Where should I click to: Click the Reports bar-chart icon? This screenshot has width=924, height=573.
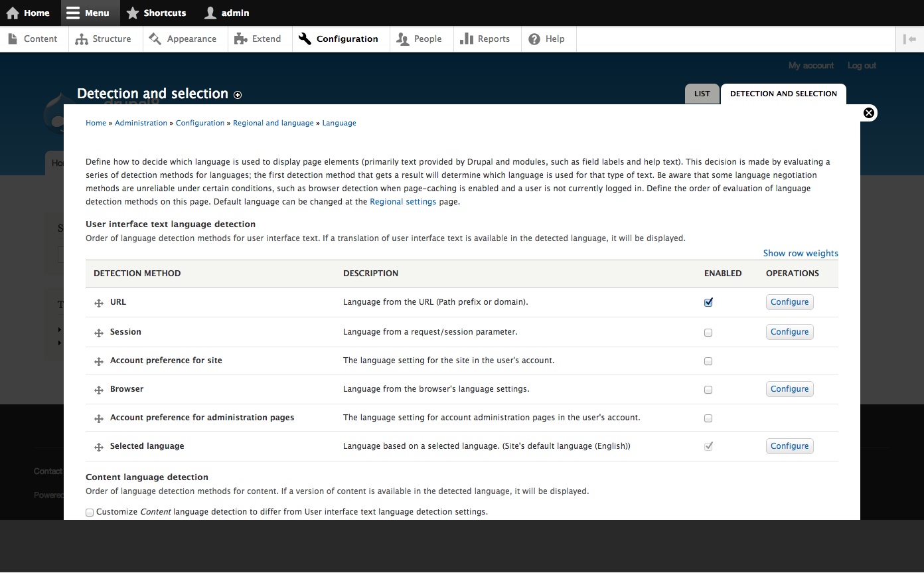tap(467, 39)
